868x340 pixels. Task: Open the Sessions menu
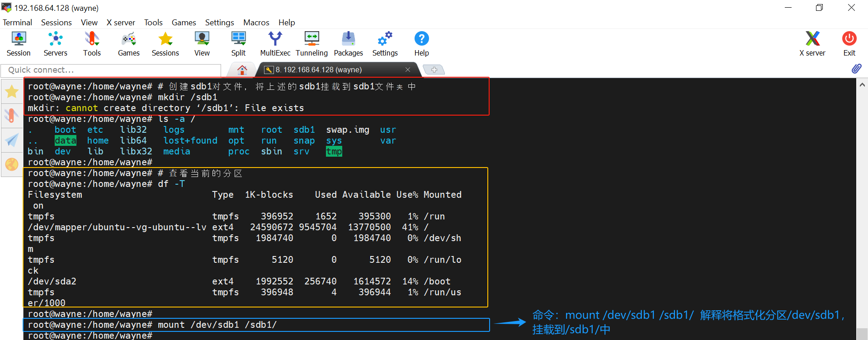(x=57, y=23)
